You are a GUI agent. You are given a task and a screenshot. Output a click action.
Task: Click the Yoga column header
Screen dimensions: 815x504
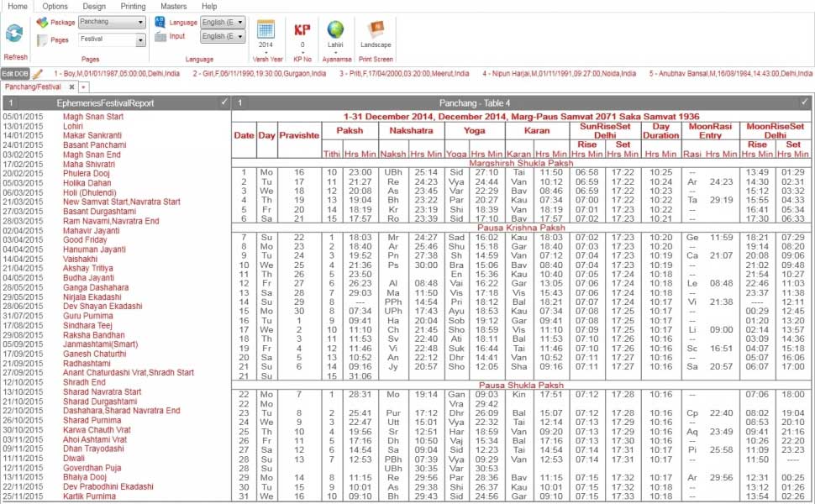click(x=475, y=130)
